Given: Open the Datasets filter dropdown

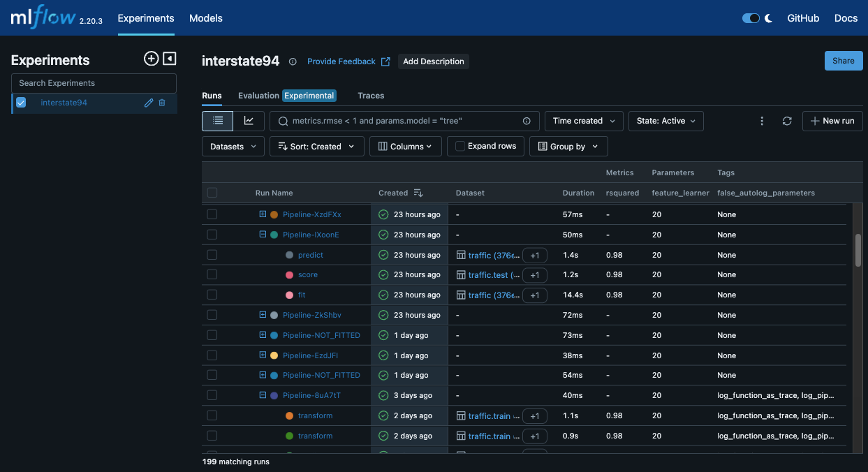Looking at the screenshot, I should (x=233, y=147).
